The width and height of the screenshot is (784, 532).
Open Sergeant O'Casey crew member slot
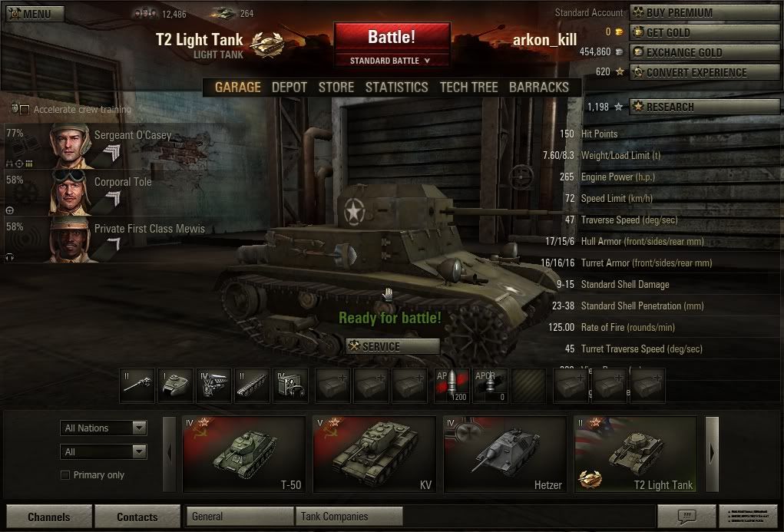(x=65, y=146)
